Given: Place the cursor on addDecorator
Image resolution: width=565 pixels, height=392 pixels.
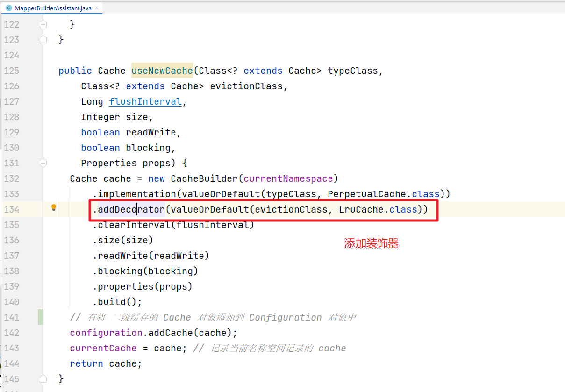Looking at the screenshot, I should tap(131, 209).
